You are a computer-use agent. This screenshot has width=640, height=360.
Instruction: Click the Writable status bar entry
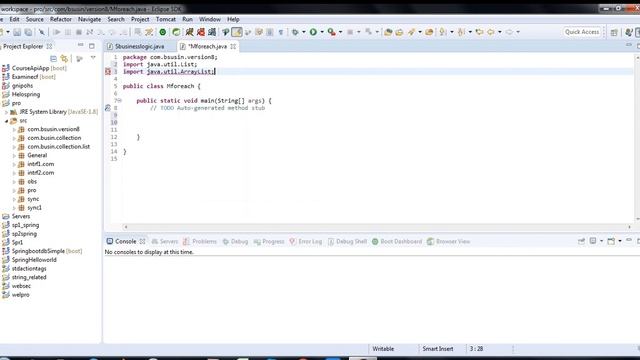(x=383, y=349)
